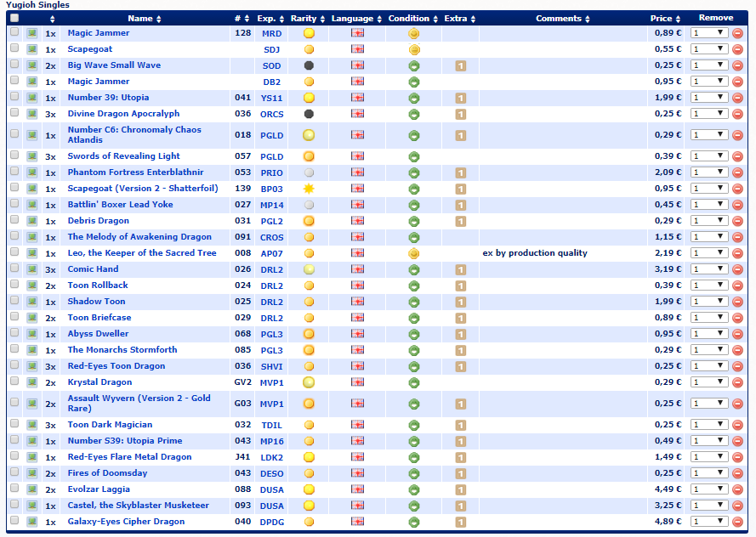
Task: Sort by the Comments column header
Action: click(x=563, y=19)
